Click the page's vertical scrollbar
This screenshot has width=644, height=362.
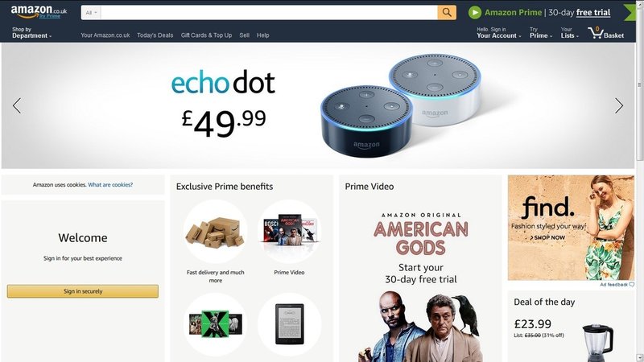click(639, 181)
